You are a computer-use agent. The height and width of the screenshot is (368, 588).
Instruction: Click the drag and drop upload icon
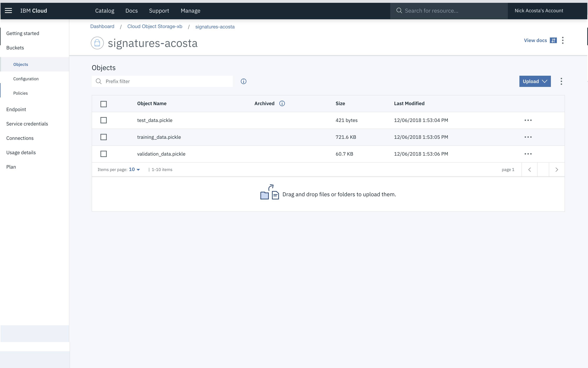pos(269,192)
